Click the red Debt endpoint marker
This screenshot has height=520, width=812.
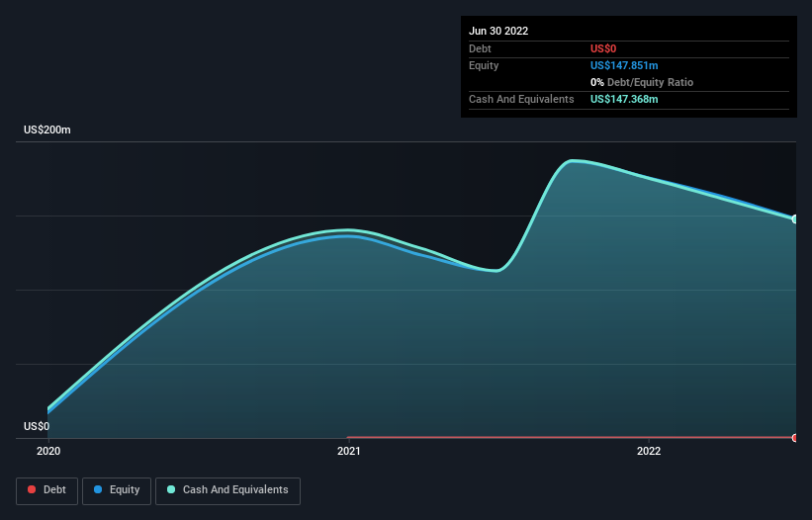[x=795, y=438]
